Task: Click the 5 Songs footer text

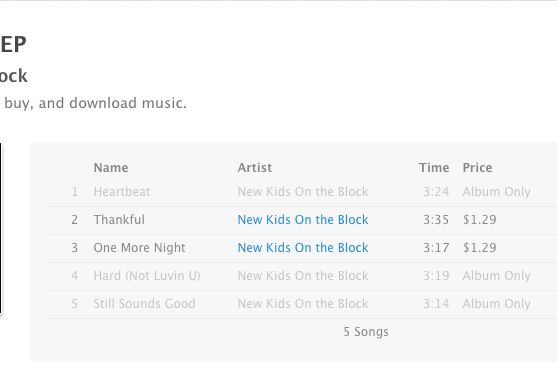Action: (x=366, y=332)
